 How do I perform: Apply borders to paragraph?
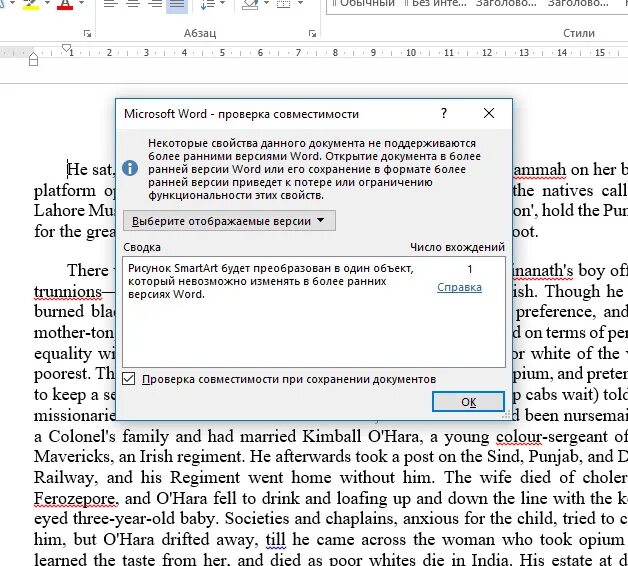click(284, 4)
